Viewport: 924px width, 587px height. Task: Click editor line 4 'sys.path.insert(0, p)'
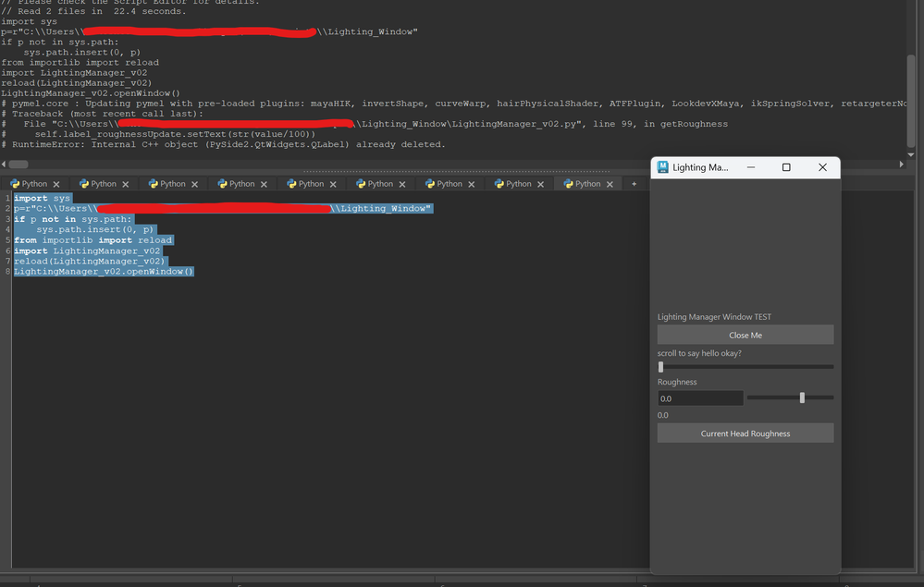pyautogui.click(x=95, y=229)
